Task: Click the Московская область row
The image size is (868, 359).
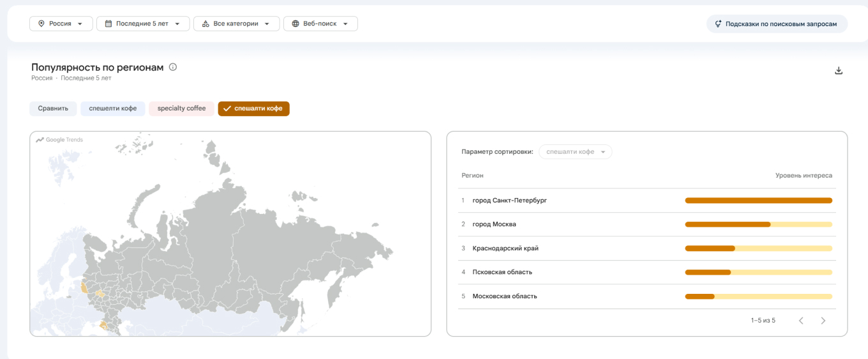Action: 647,296
